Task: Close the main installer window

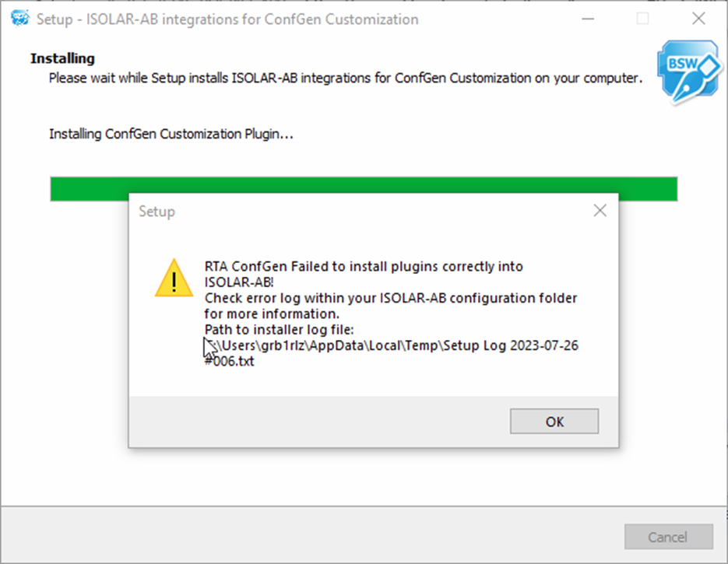Action: [698, 19]
